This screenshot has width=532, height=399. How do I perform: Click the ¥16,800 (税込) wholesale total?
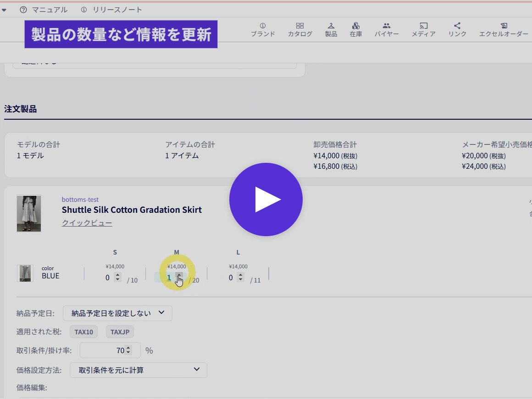coord(335,166)
